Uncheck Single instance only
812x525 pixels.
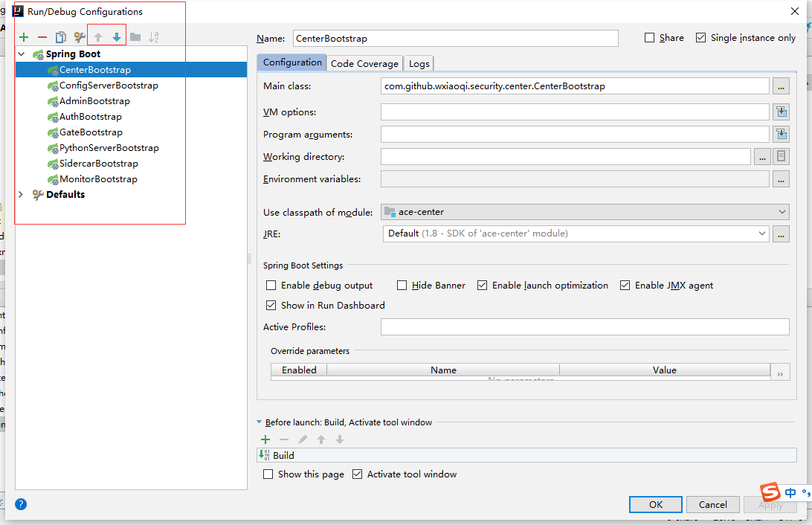point(700,38)
